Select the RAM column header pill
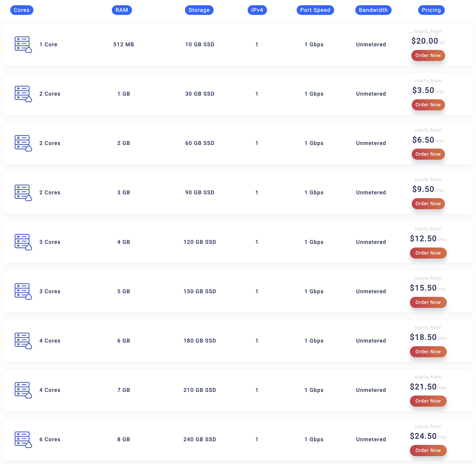This screenshot has width=476, height=464. point(122,10)
